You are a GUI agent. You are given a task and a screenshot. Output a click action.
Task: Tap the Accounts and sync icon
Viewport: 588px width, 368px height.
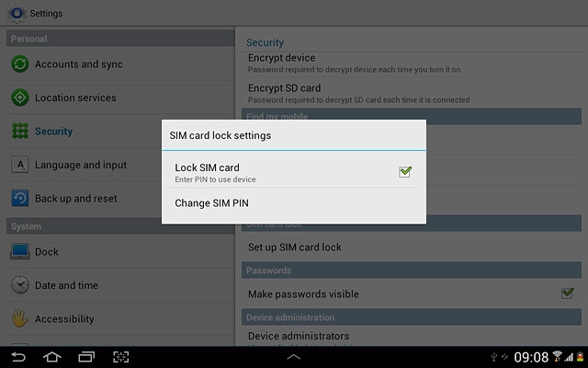point(20,63)
